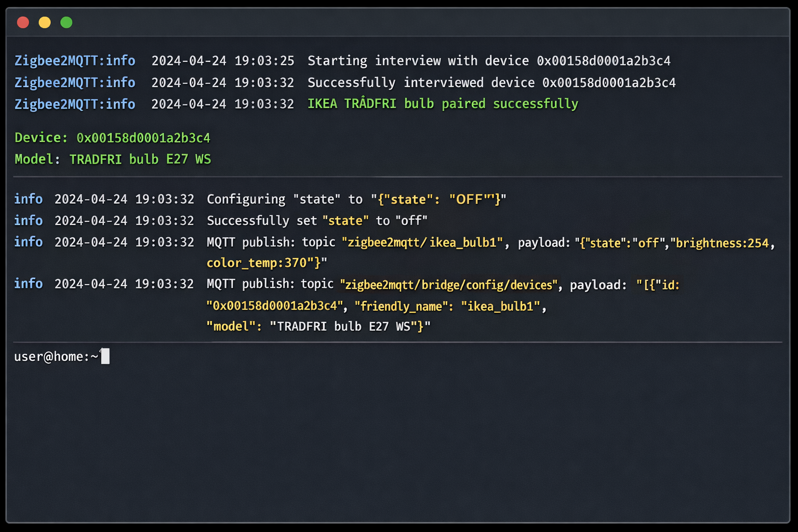The width and height of the screenshot is (798, 532).
Task: Click the blue info tag on the Configuring line
Action: click(28, 199)
